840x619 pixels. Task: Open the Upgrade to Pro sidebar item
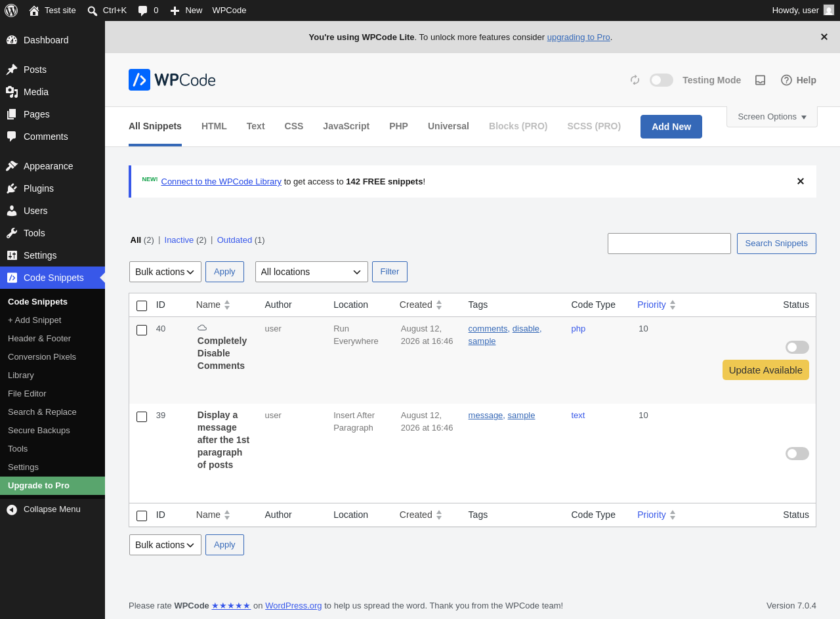pos(52,486)
